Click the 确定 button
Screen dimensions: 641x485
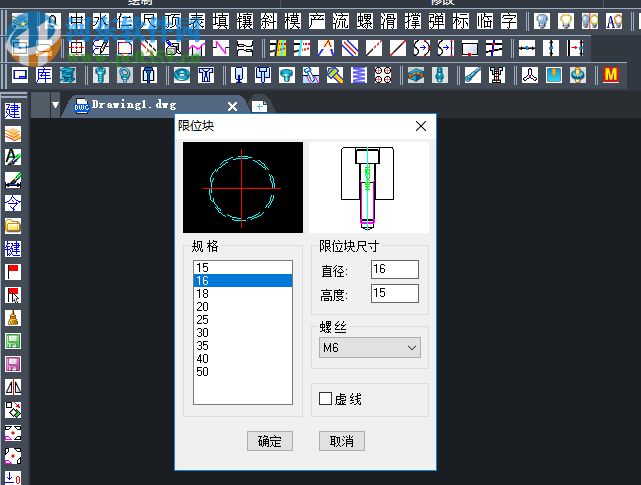pos(270,441)
